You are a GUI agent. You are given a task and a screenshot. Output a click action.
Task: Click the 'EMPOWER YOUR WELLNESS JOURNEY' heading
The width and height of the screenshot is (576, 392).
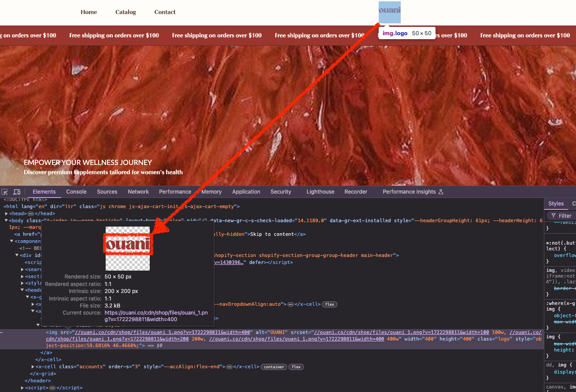point(88,162)
